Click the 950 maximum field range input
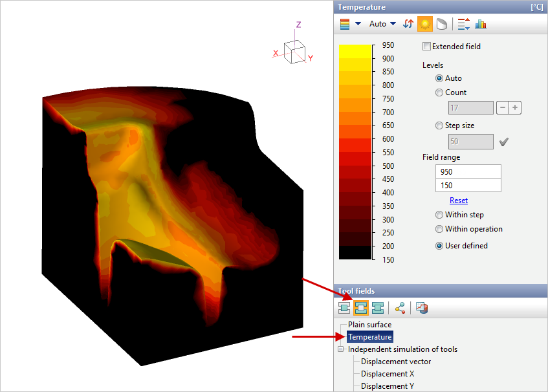 pyautogui.click(x=468, y=172)
